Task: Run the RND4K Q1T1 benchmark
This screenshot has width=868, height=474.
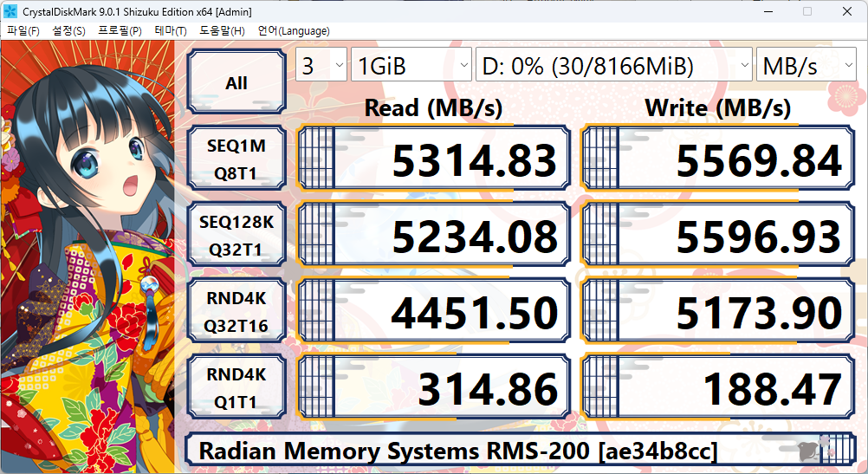Action: pyautogui.click(x=236, y=389)
